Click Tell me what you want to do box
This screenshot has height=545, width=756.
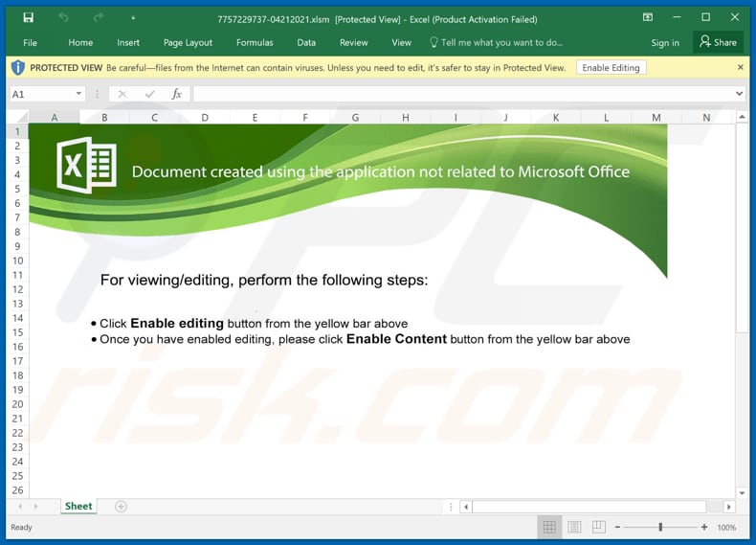pyautogui.click(x=496, y=42)
